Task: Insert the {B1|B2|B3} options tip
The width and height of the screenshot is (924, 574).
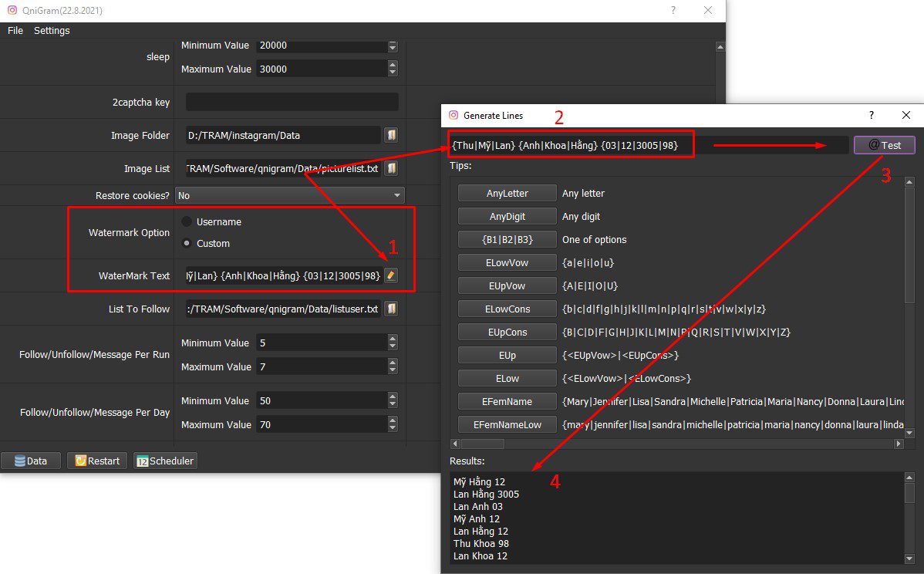Action: [x=507, y=239]
